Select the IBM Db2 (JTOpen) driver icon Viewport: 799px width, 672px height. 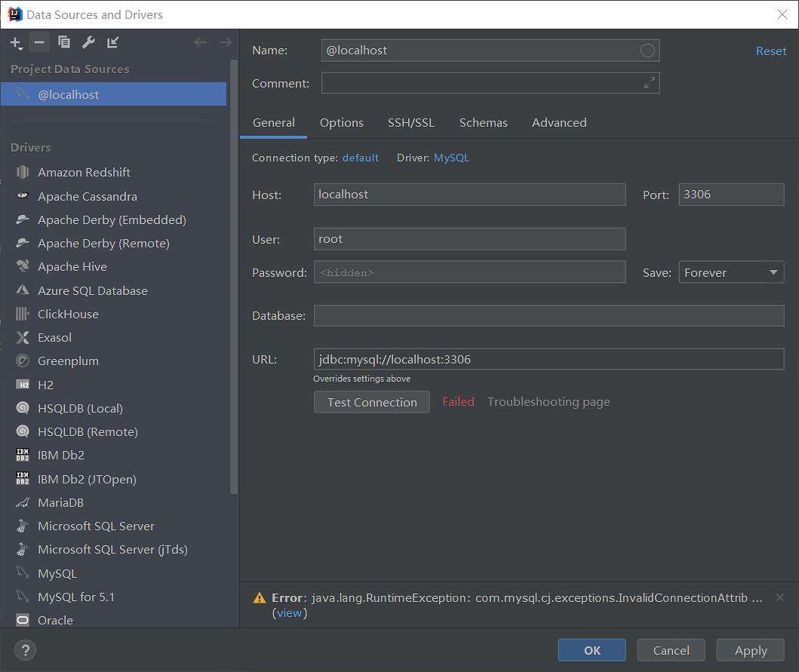[23, 479]
